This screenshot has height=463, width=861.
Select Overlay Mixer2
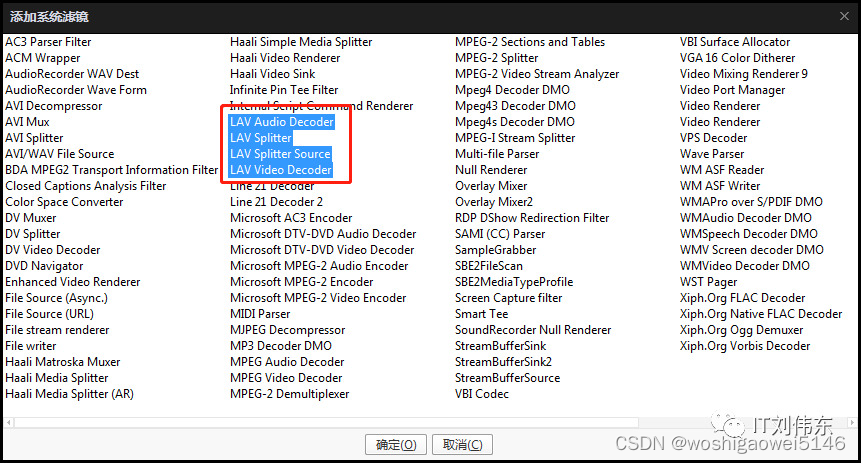coord(494,202)
